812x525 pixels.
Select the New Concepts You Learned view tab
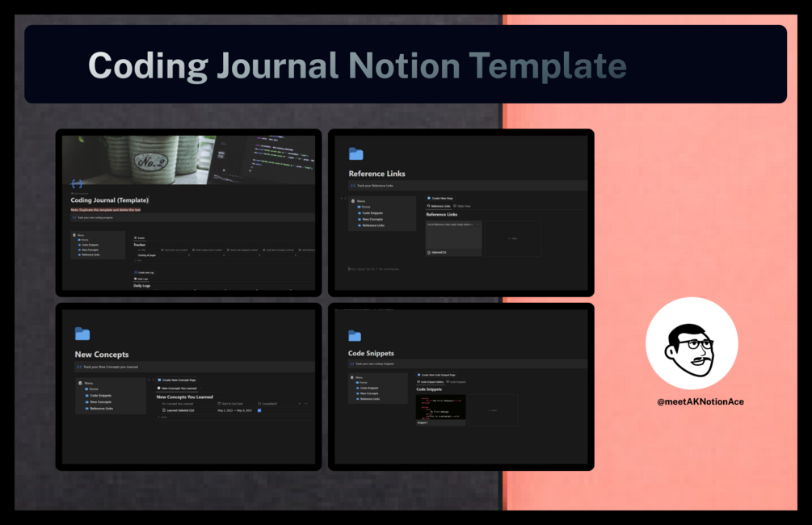click(177, 388)
